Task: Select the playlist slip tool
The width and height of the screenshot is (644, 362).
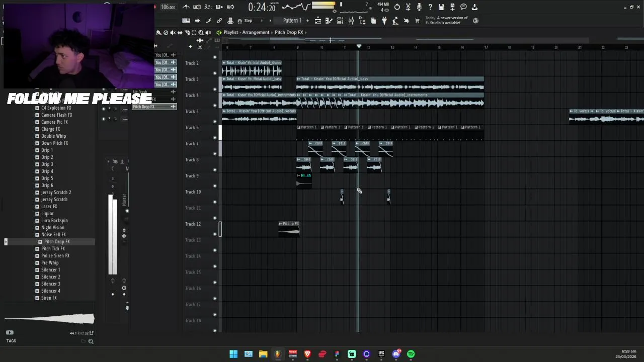Action: click(x=180, y=32)
